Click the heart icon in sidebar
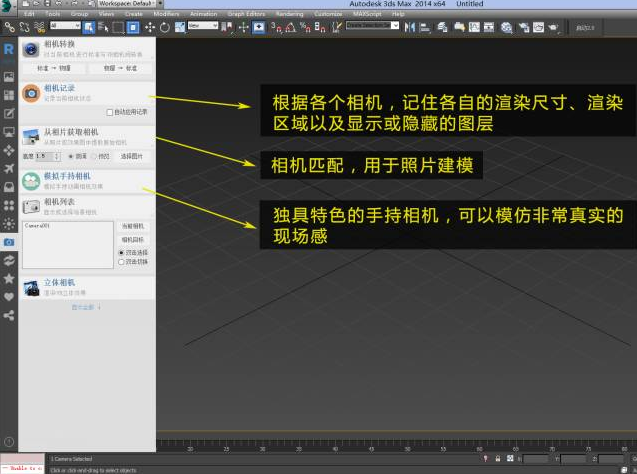637x474 pixels. [9, 297]
